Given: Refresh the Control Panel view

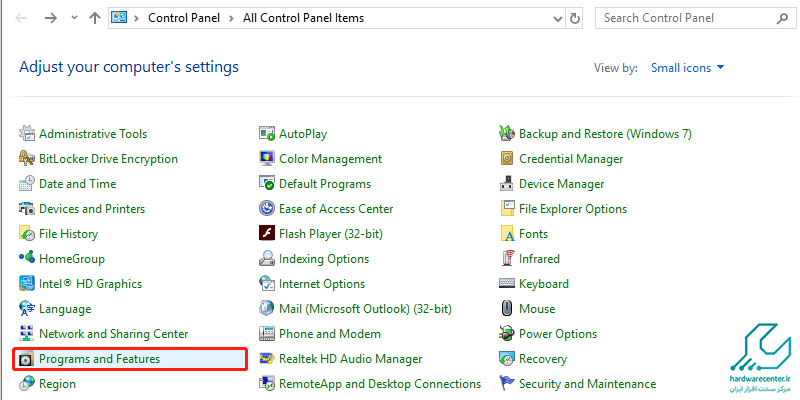Looking at the screenshot, I should 574,19.
